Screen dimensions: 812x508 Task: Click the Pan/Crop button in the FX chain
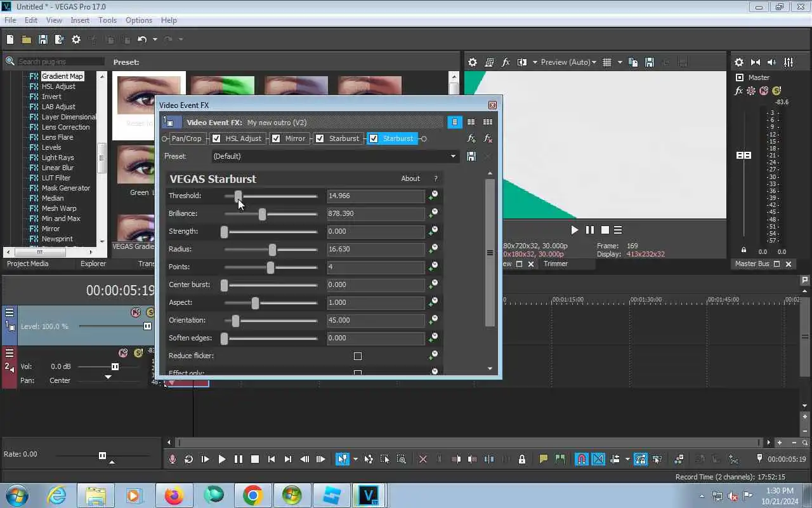coord(187,138)
